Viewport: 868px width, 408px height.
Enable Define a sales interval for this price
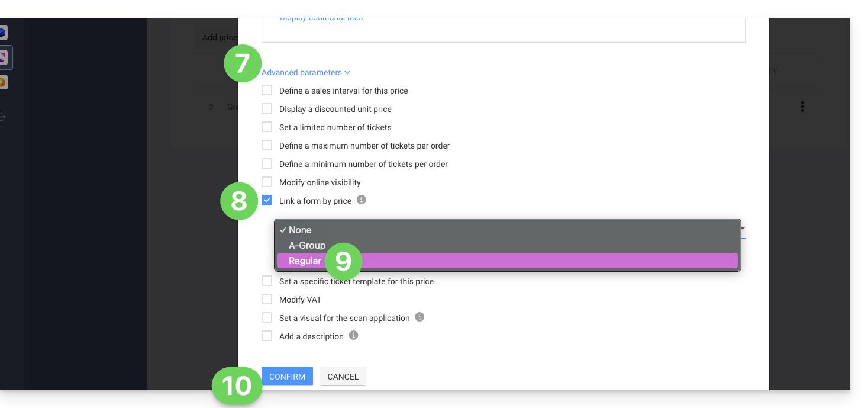coord(267,91)
